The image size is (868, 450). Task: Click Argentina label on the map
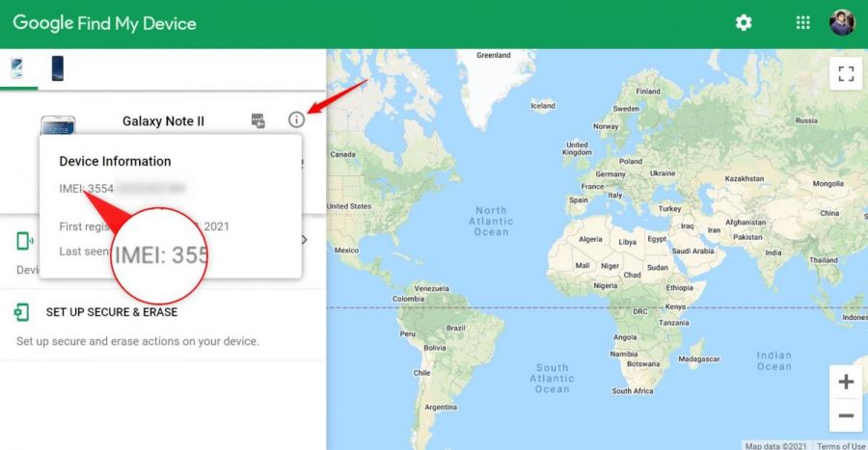point(441,407)
